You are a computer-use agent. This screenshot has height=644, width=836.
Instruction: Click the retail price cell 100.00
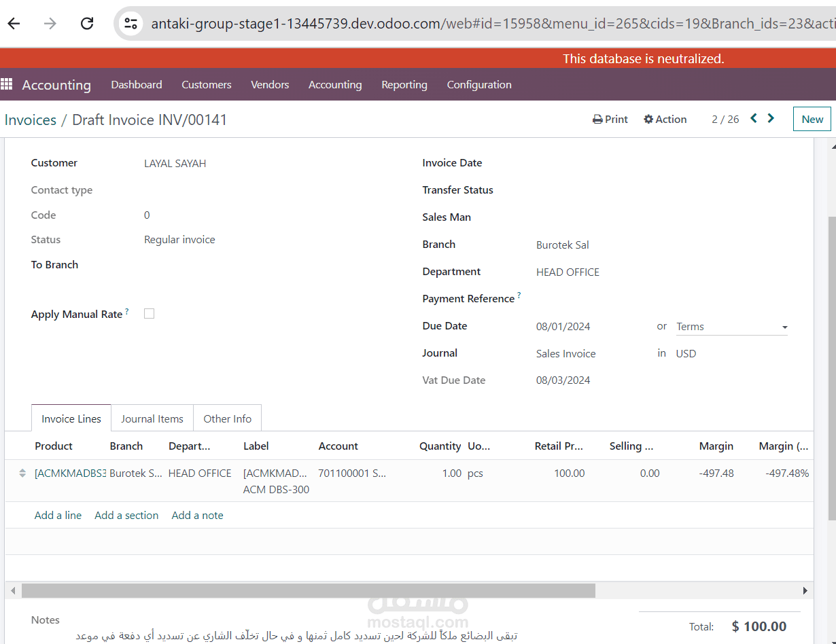click(x=570, y=473)
